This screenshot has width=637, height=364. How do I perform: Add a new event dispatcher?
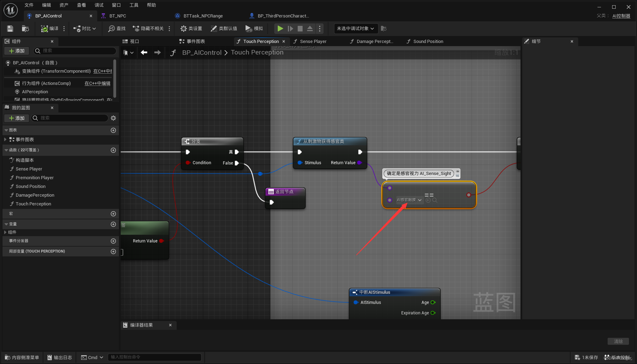coord(113,241)
